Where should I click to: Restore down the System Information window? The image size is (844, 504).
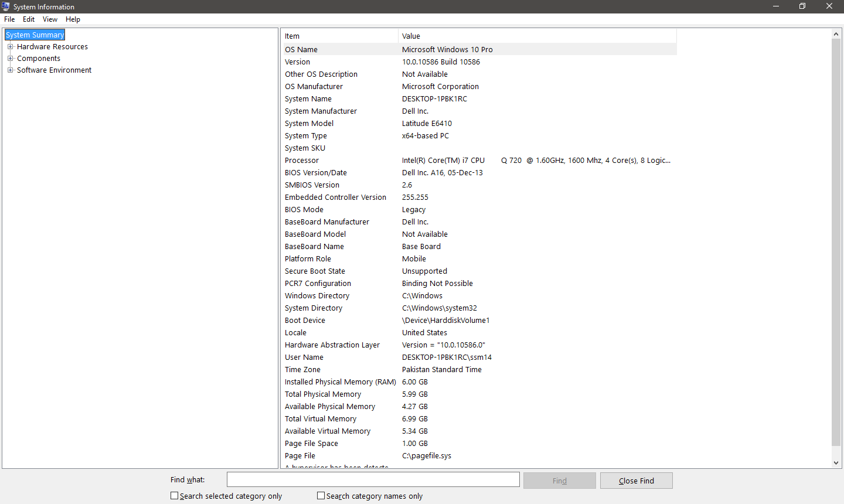[802, 6]
